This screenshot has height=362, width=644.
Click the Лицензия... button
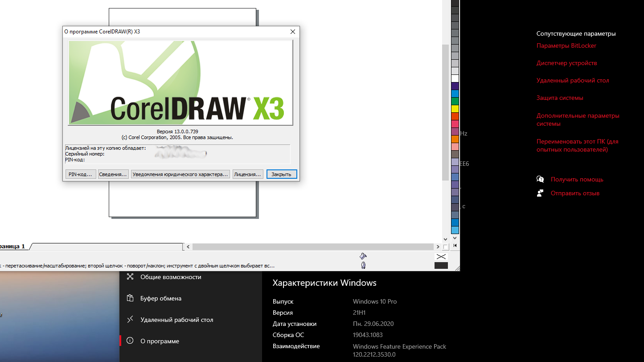pyautogui.click(x=247, y=174)
